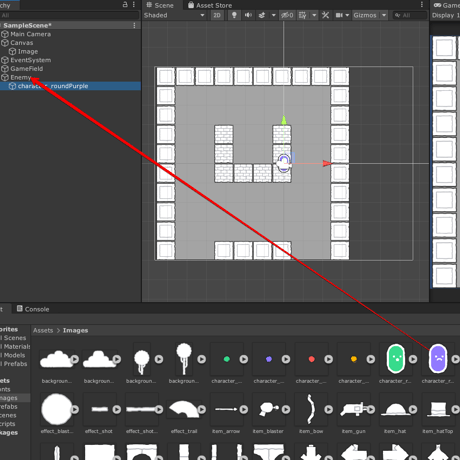Expand the green round character sub-assets
Image resolution: width=460 pixels, height=460 pixels.
point(413,359)
